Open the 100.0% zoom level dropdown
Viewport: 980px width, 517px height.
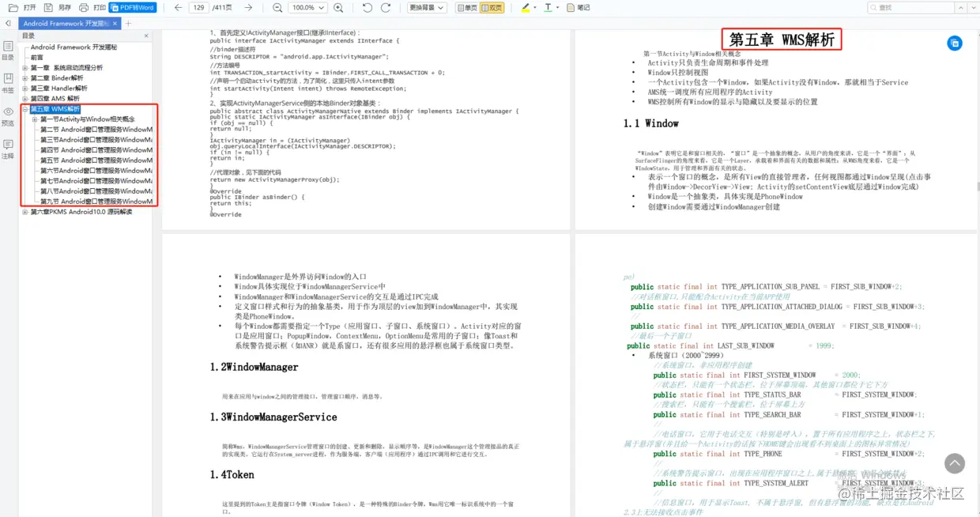coord(307,7)
